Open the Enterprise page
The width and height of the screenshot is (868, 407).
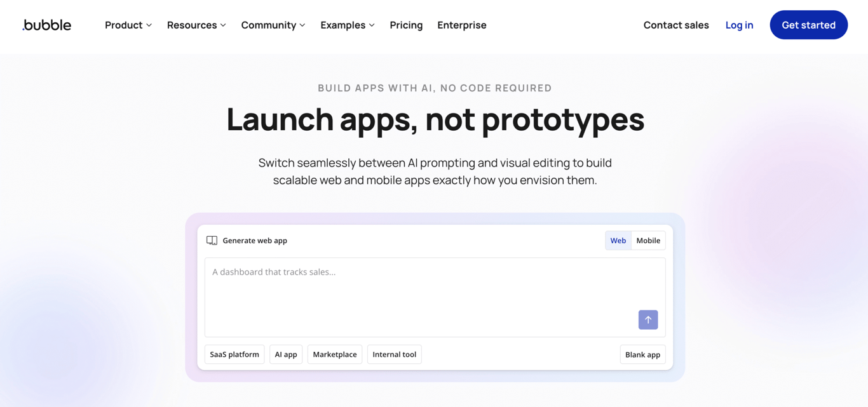tap(461, 25)
